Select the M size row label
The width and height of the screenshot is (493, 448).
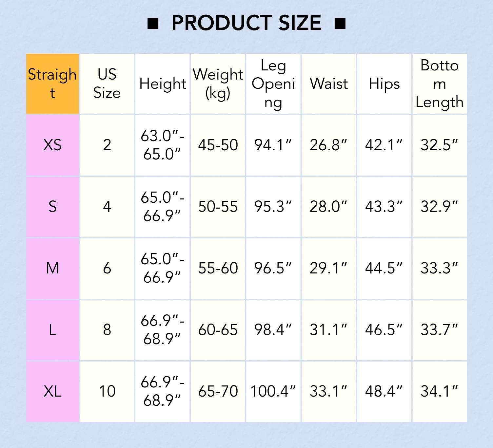point(52,268)
